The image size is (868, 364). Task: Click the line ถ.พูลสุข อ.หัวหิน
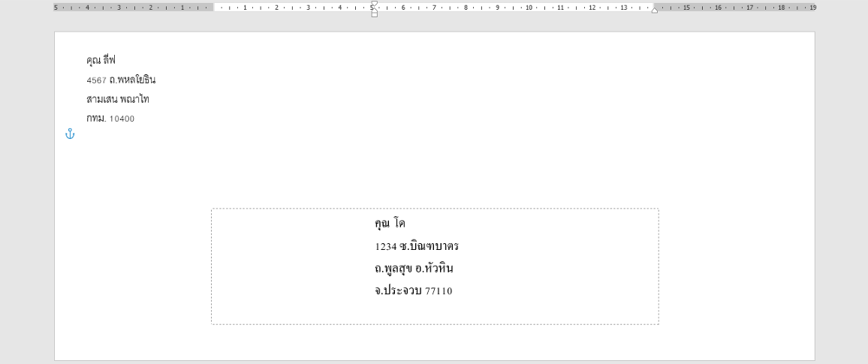pyautogui.click(x=414, y=269)
